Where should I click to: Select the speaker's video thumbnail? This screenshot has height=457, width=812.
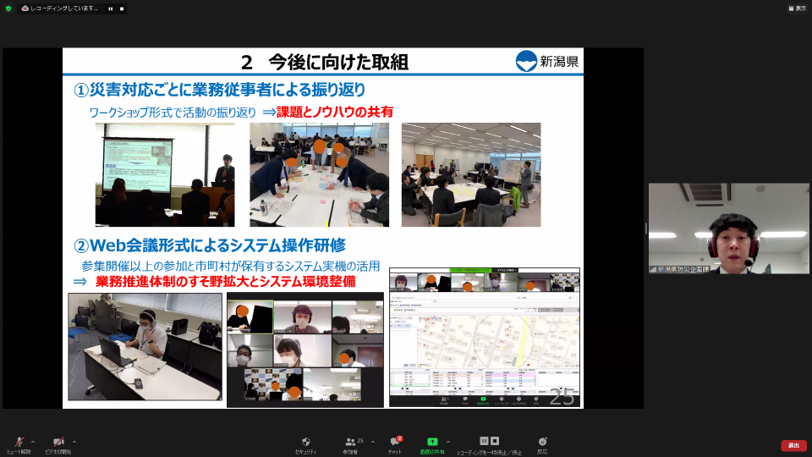[728, 228]
